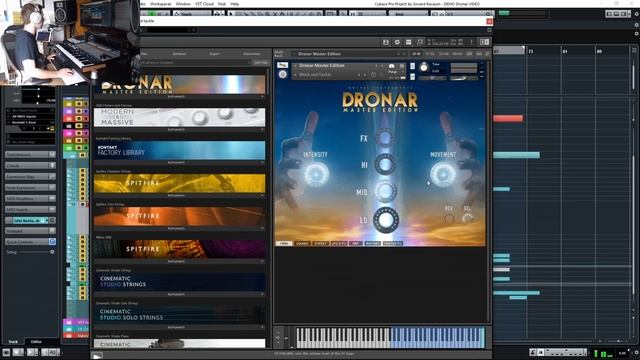Image resolution: width=640 pixels, height=360 pixels.
Task: Click the Dronar instrument thumbnail icon
Action: coord(282,65)
